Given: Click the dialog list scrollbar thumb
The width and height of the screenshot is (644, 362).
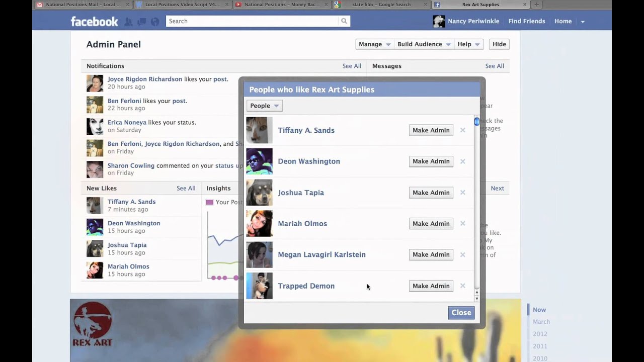Looking at the screenshot, I should (476, 122).
